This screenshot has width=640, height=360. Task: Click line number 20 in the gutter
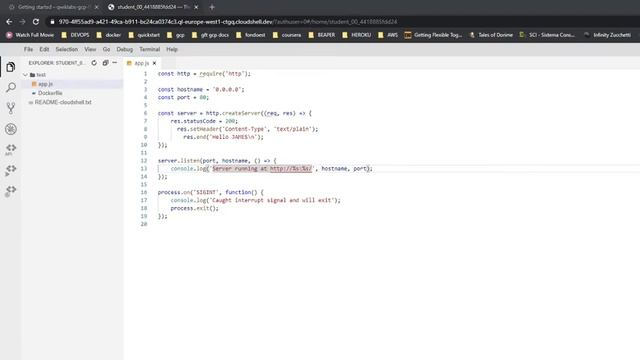tap(144, 224)
